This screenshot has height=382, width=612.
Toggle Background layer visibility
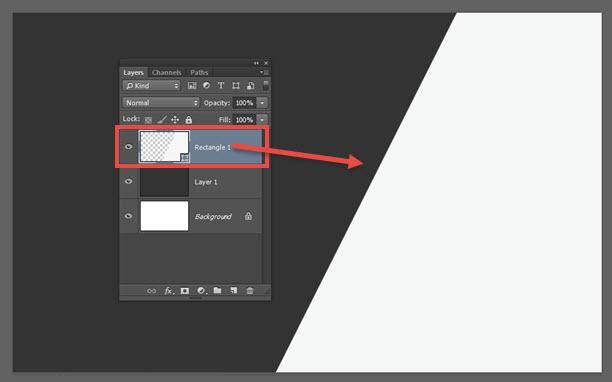coord(128,216)
